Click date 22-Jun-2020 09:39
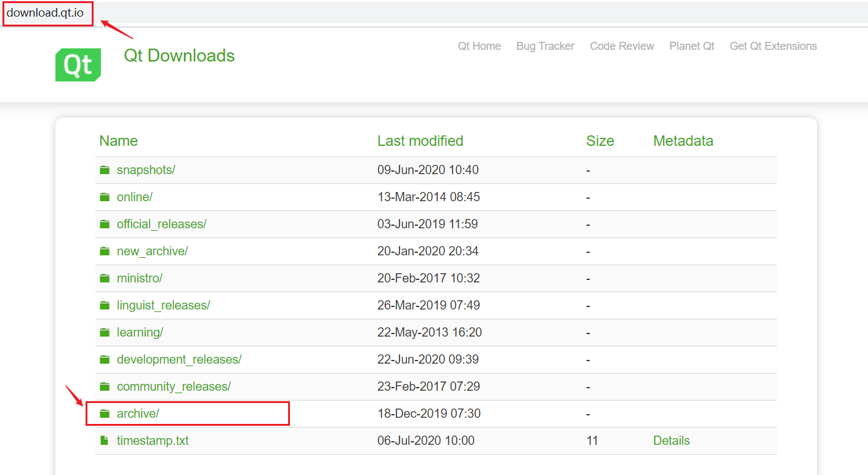The width and height of the screenshot is (868, 475). pyautogui.click(x=428, y=359)
